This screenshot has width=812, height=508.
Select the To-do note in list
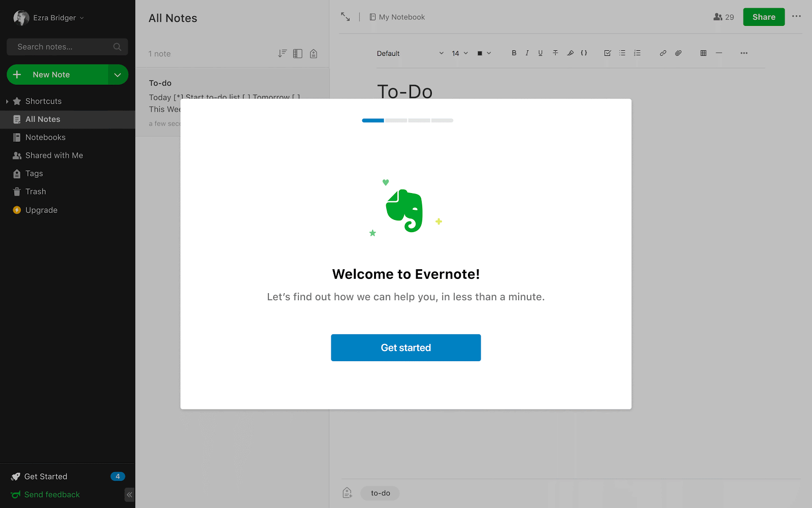tap(232, 102)
